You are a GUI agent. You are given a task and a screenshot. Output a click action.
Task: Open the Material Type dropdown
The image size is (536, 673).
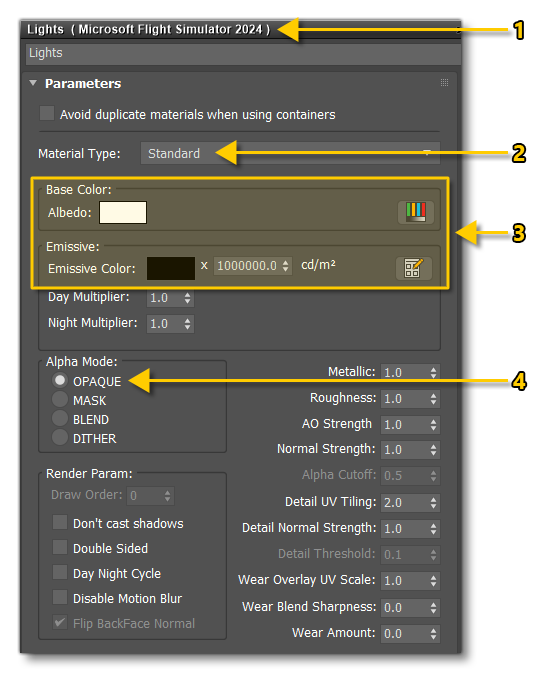(x=290, y=153)
